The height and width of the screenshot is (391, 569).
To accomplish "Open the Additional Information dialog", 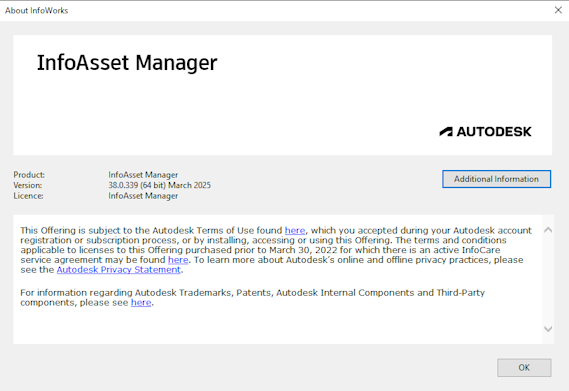I will [496, 179].
